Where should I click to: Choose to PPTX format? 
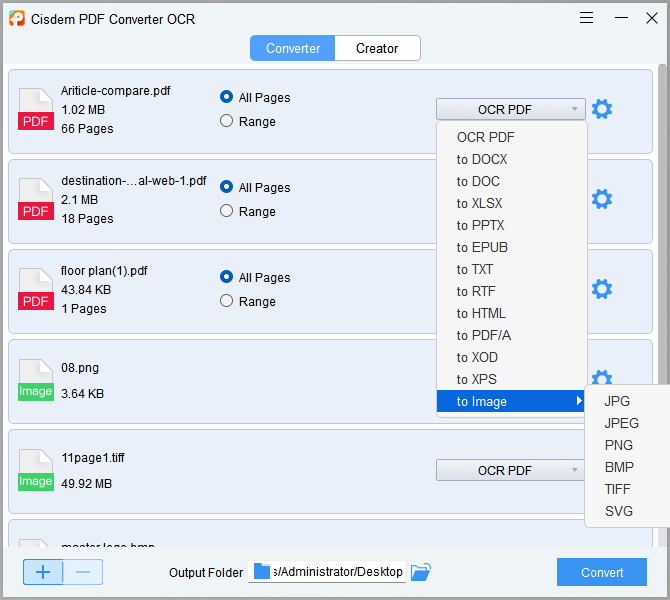[x=511, y=225]
